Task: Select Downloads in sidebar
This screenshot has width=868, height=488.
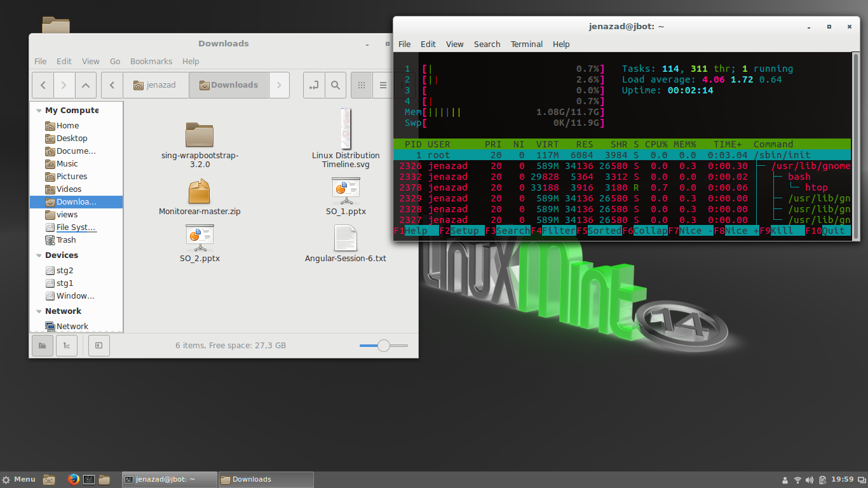Action: [x=76, y=202]
